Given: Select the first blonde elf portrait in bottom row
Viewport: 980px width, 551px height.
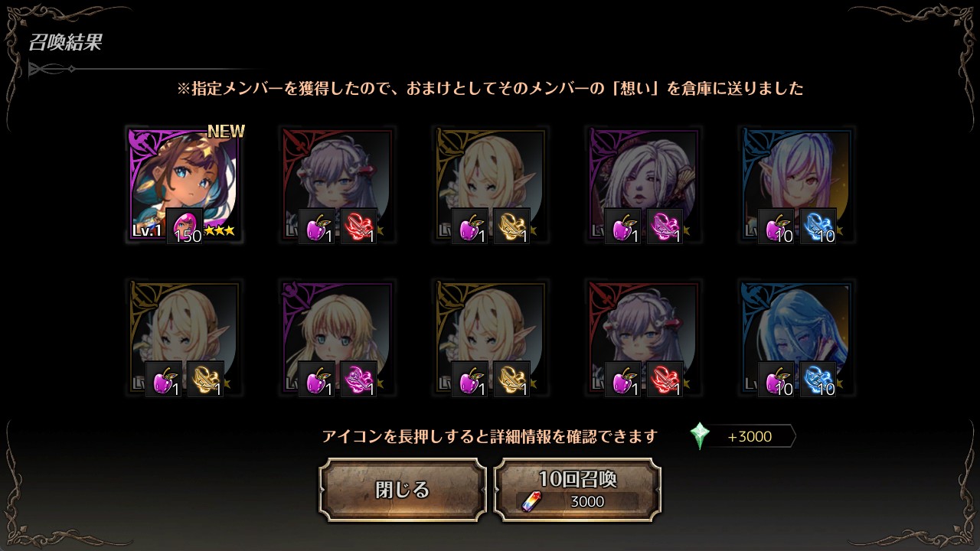Looking at the screenshot, I should coord(184,337).
